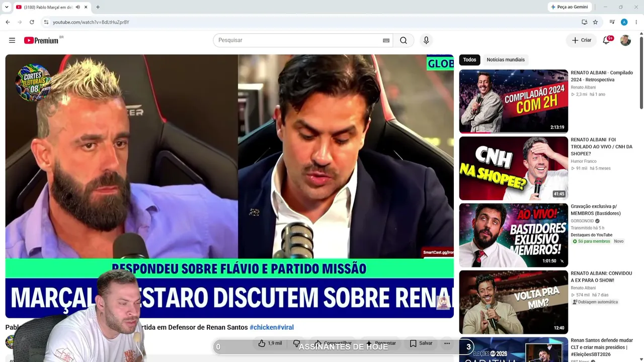This screenshot has height=362, width=644.
Task: Reload the page
Action: point(32,22)
